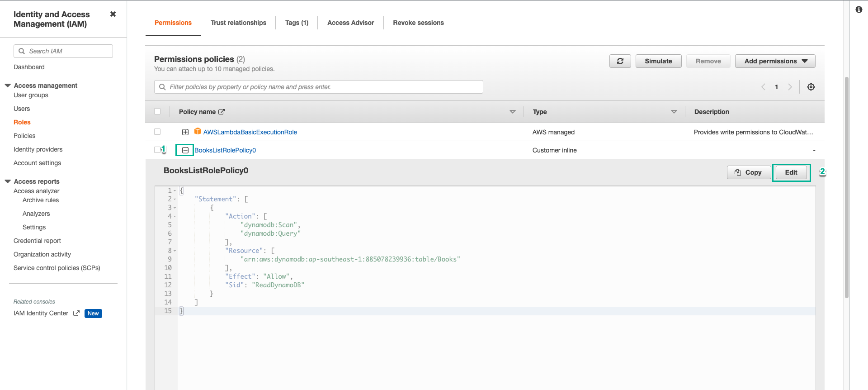Collapse the Access management section
Screen dimensions: 868x390
click(8, 86)
